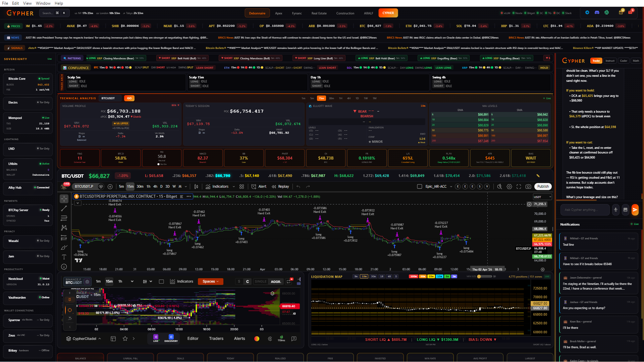Switch to the Debonnaire tab
644x362 pixels.
(x=257, y=13)
